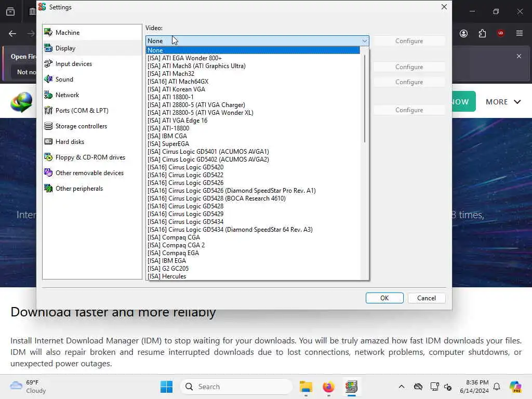Open clock showing 8:36 PM
Viewport: 532px width, 399px height.
point(474,387)
